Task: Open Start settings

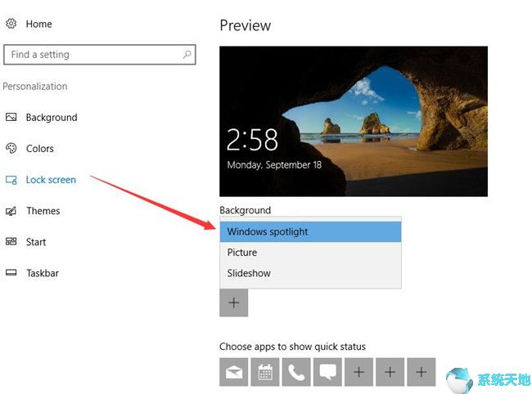Action: click(x=36, y=242)
